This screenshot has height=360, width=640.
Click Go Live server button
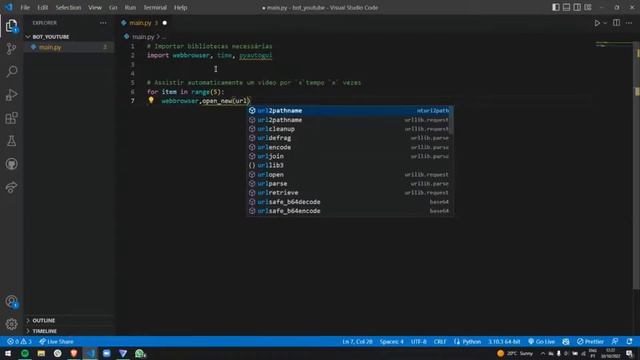[541, 341]
